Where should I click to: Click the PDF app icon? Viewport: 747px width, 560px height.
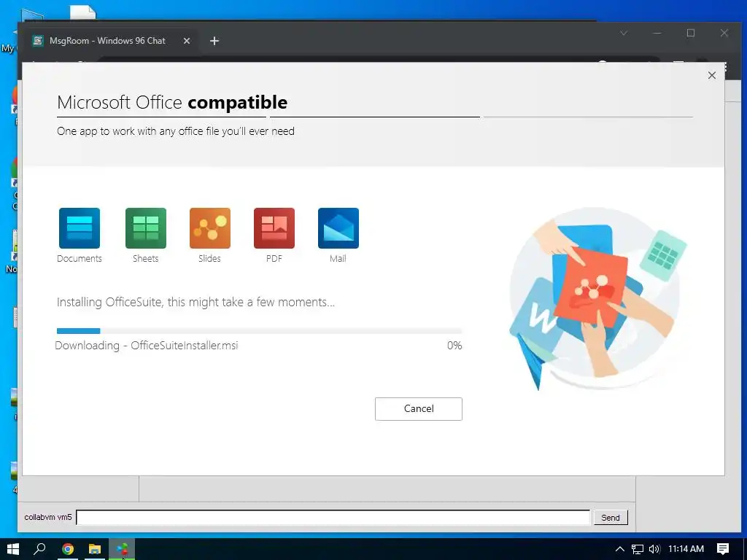click(274, 228)
